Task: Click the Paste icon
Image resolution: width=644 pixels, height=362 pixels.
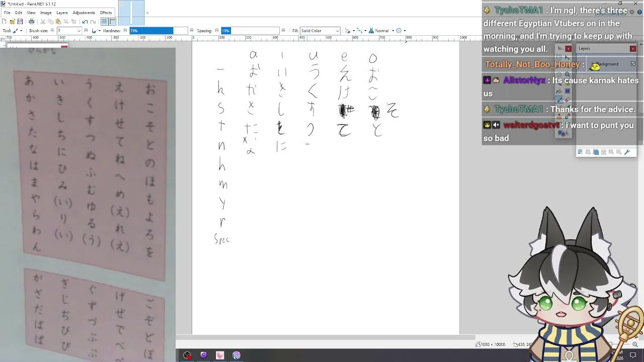Action: tap(58, 22)
